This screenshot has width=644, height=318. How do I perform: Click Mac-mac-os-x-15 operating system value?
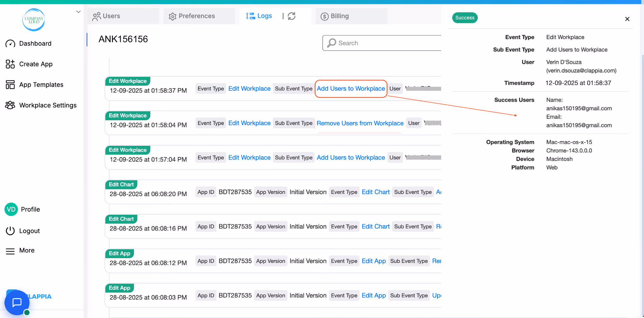[x=569, y=142]
